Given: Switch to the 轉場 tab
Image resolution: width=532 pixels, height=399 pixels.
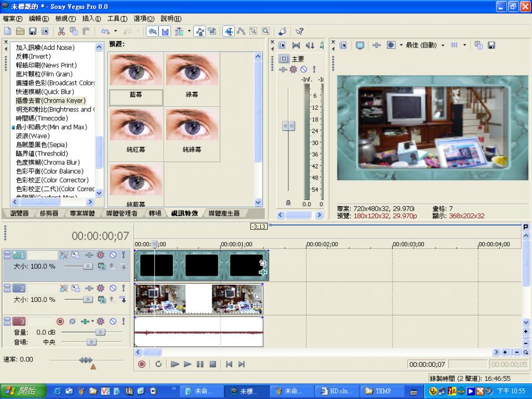Looking at the screenshot, I should 155,213.
